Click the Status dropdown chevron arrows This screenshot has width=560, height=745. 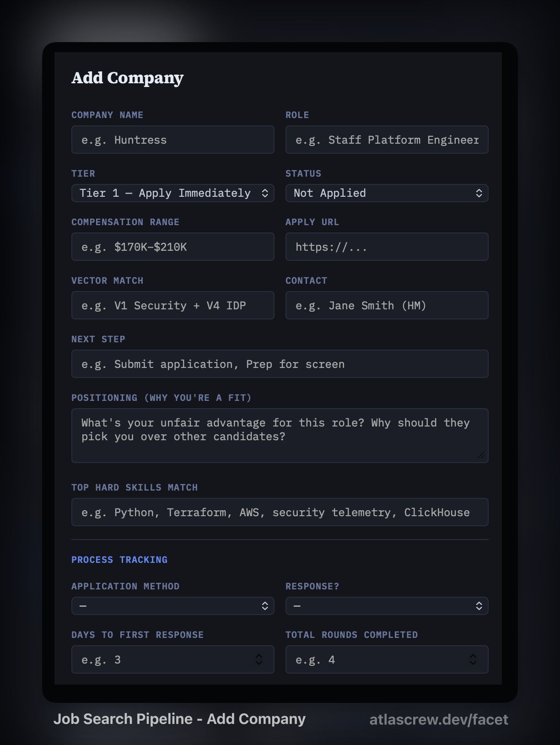point(479,193)
